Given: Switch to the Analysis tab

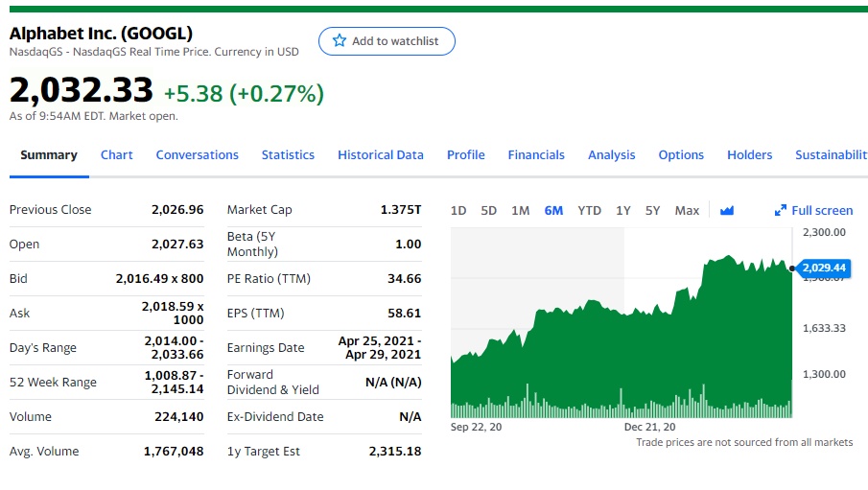Looking at the screenshot, I should 611,155.
